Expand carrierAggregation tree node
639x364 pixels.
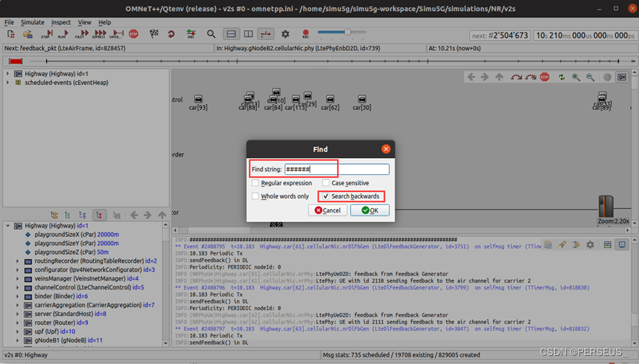(18, 305)
